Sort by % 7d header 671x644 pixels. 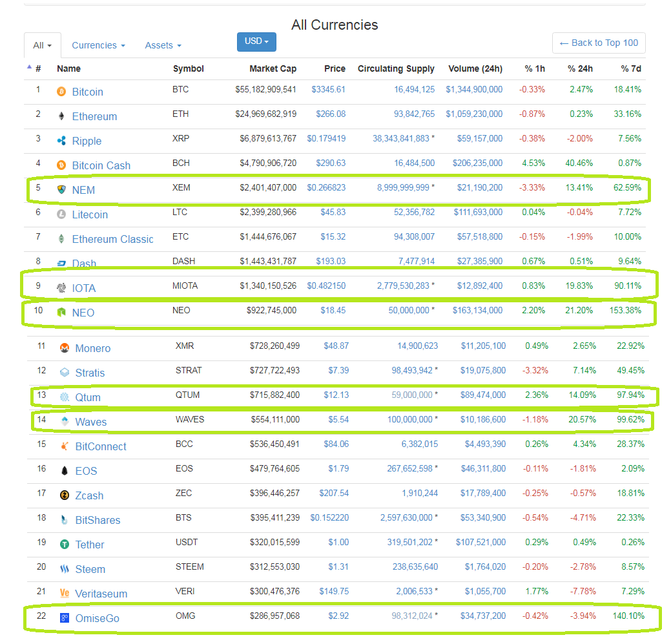click(631, 68)
